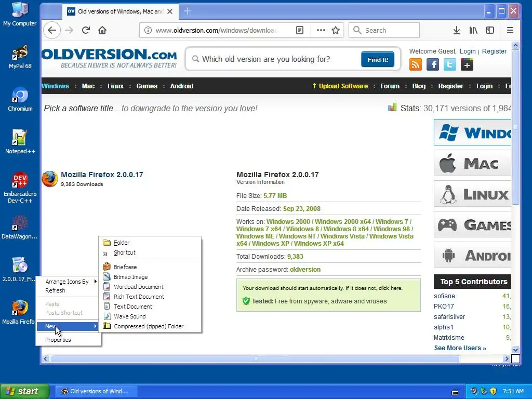
Task: Reload the current page
Action: point(86,30)
